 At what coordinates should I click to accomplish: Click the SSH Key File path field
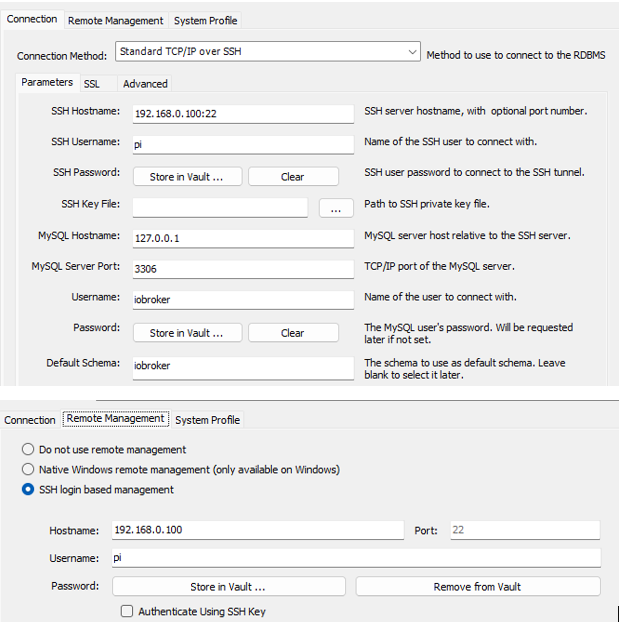coord(219,208)
